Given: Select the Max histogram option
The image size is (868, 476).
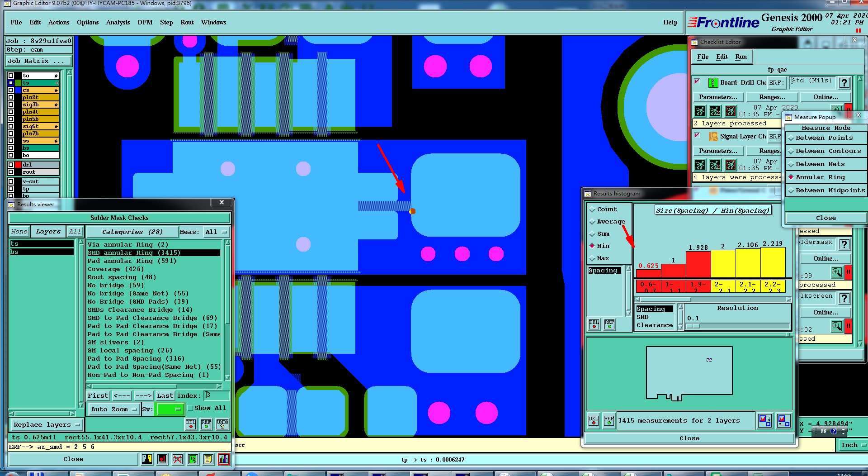Looking at the screenshot, I should point(599,258).
